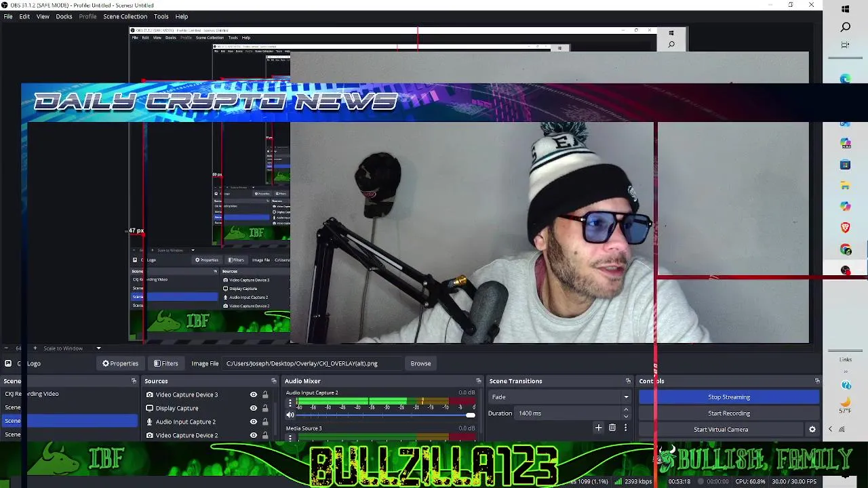Click the Display Capture monitor icon

(150, 408)
